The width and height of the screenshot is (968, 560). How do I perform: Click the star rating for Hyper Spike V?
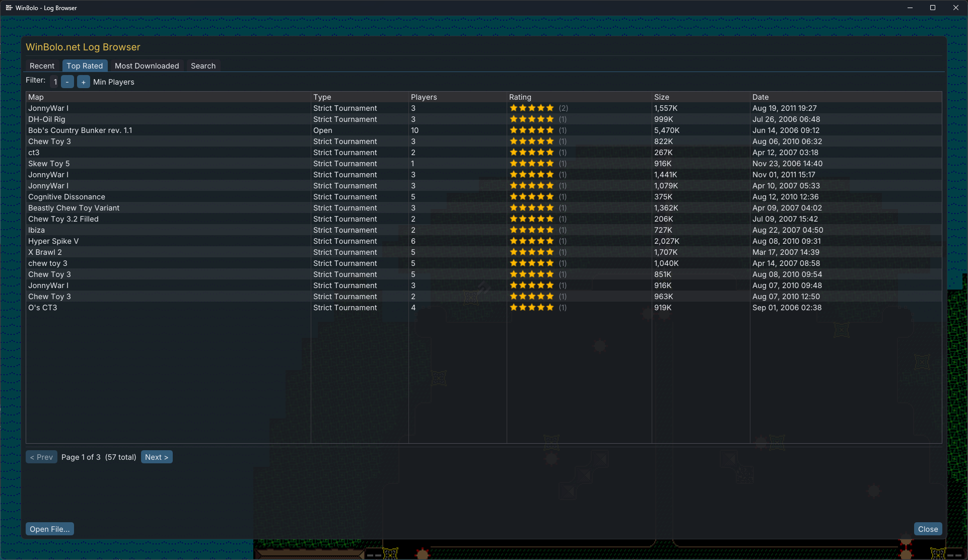pos(532,241)
